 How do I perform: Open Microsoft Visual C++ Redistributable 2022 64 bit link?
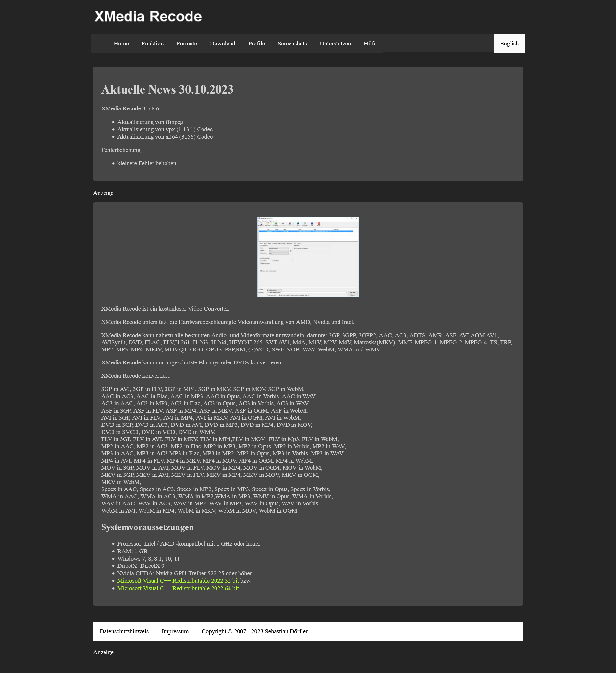(x=178, y=588)
